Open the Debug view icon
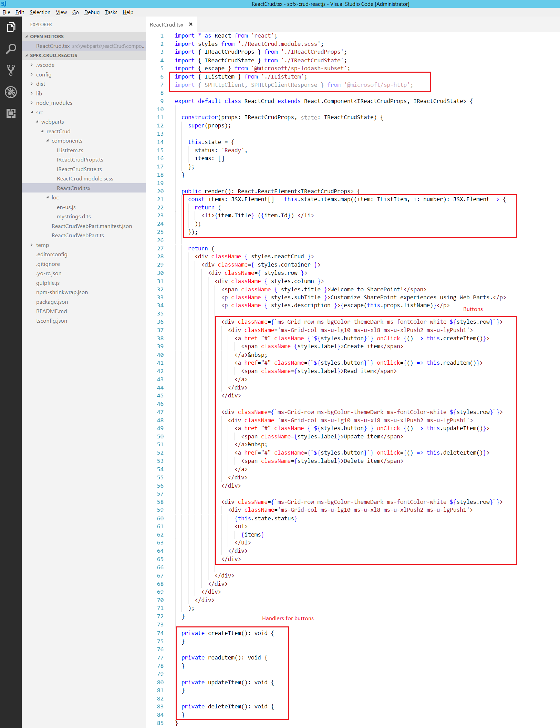The height and width of the screenshot is (728, 560). (11, 92)
